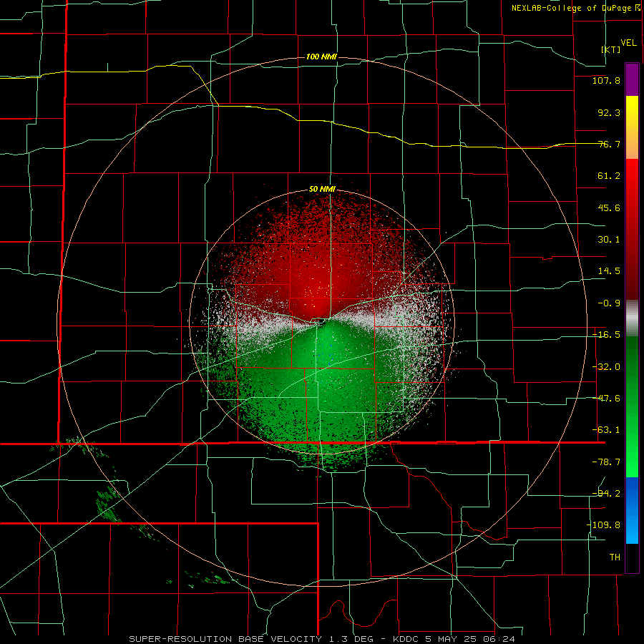The image size is (644, 644).
Task: Click the -47.6 value on velocity scale
Action: 606,399
